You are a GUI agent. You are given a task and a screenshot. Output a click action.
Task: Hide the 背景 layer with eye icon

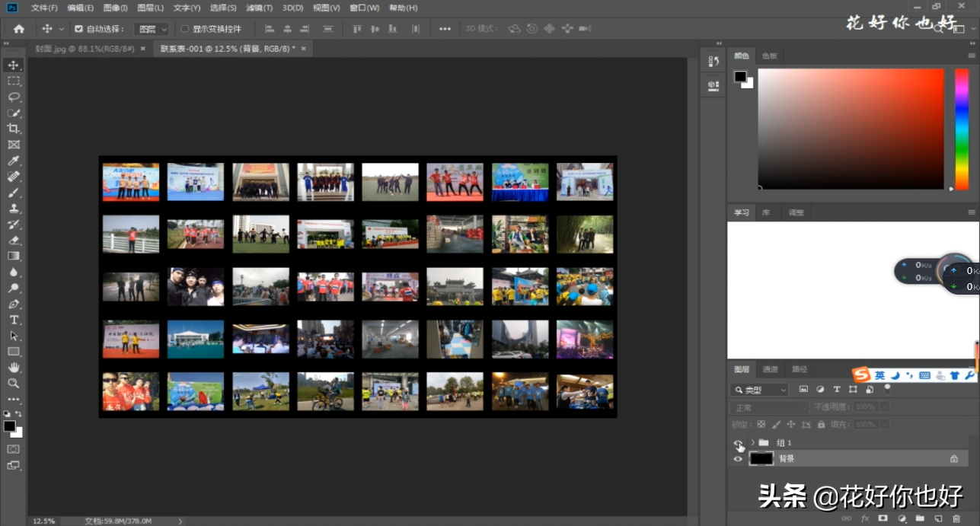737,459
